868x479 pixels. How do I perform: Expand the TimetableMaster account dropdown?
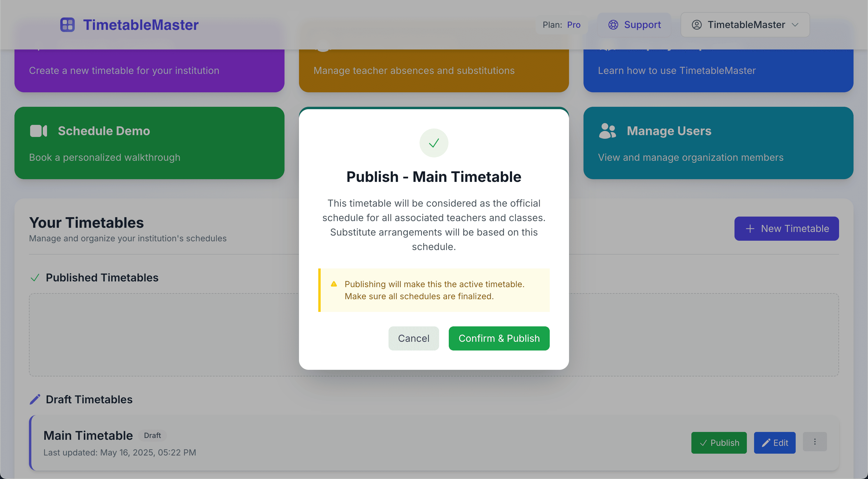745,25
